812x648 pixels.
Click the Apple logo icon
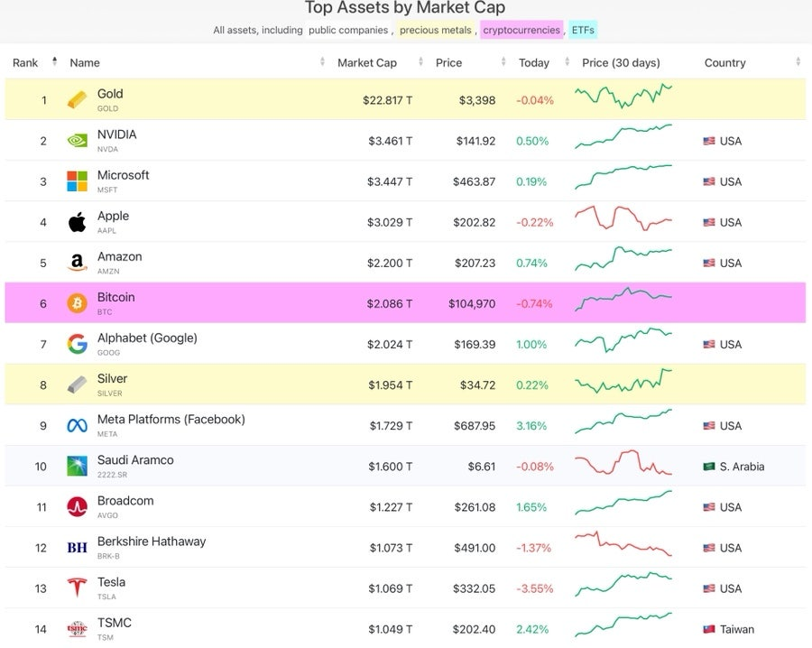pos(78,222)
